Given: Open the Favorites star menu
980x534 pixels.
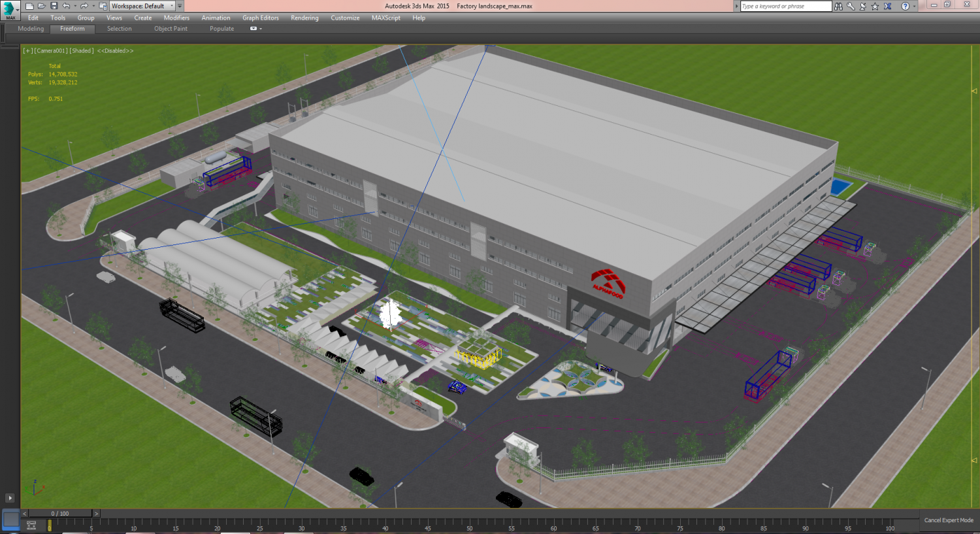Looking at the screenshot, I should 875,6.
